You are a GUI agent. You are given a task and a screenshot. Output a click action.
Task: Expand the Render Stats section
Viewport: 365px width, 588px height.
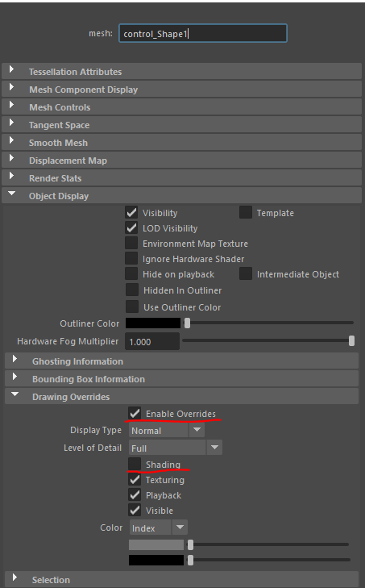point(181,178)
